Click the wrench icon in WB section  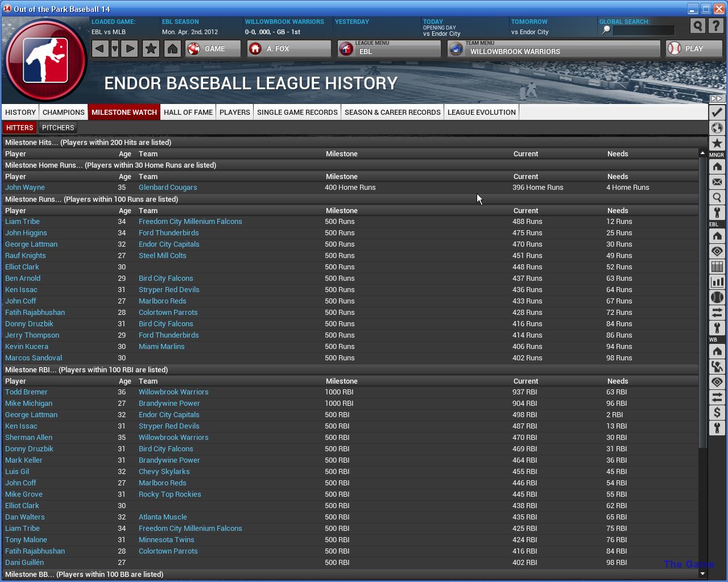coord(717,428)
